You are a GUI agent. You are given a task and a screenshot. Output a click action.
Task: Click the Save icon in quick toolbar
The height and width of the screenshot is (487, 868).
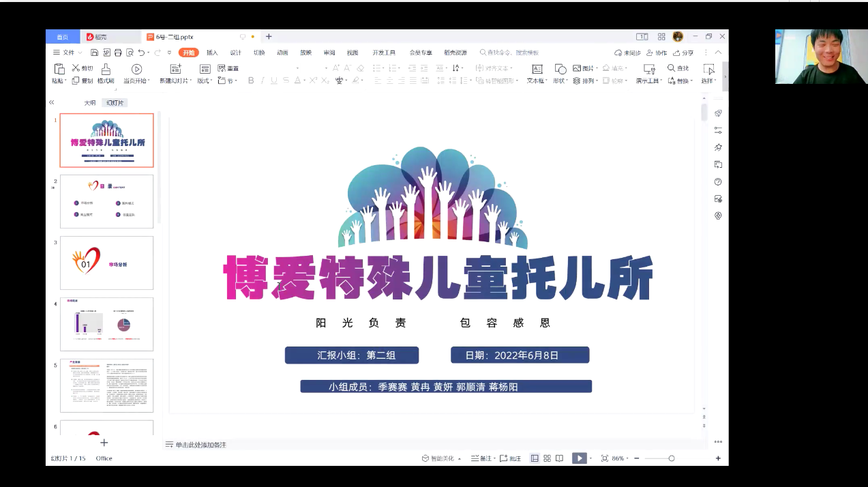(95, 53)
